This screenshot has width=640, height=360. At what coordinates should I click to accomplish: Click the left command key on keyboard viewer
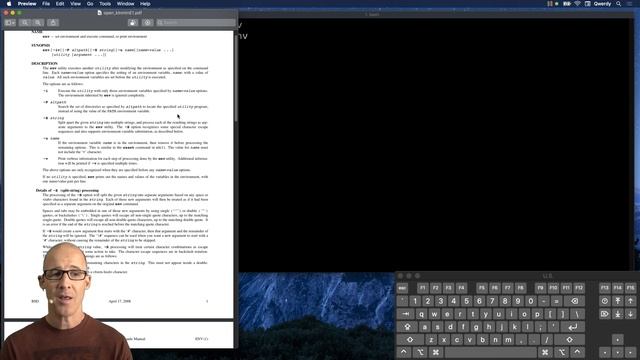pos(436,352)
